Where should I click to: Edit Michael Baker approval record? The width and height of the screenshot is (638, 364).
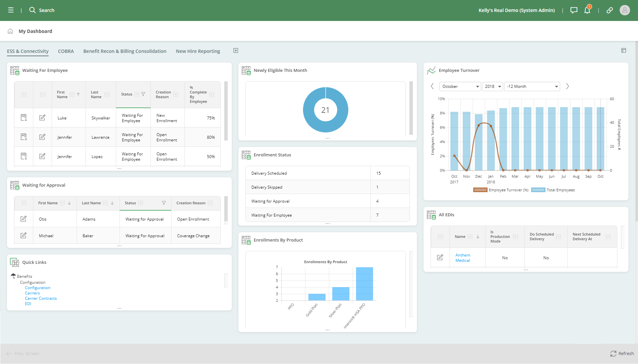[x=24, y=236]
